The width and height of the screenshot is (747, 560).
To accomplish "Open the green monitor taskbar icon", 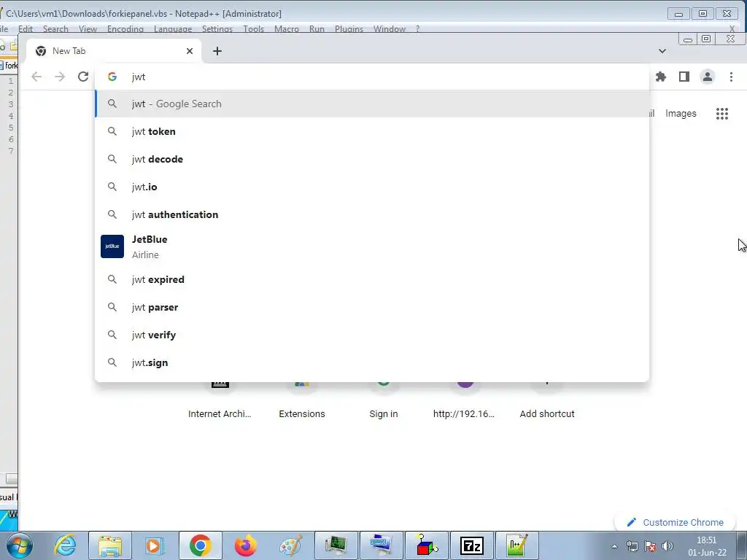I will [x=336, y=545].
